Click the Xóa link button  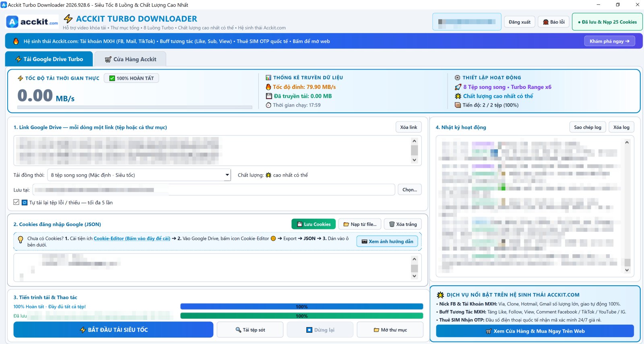(409, 127)
